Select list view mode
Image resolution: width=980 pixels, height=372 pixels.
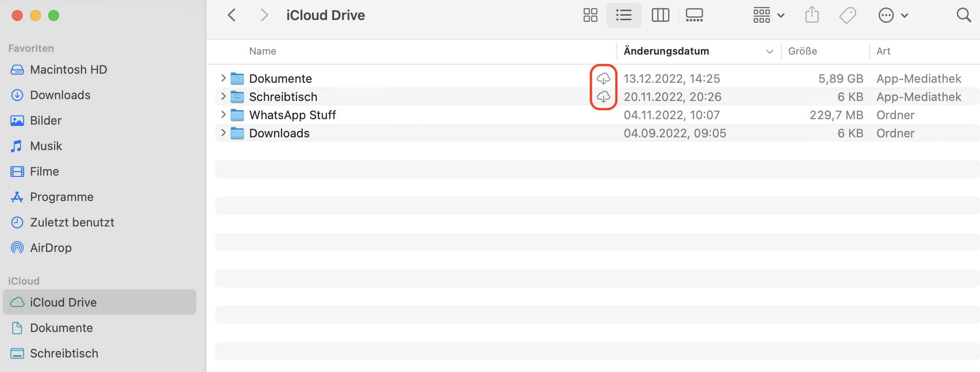pyautogui.click(x=624, y=15)
